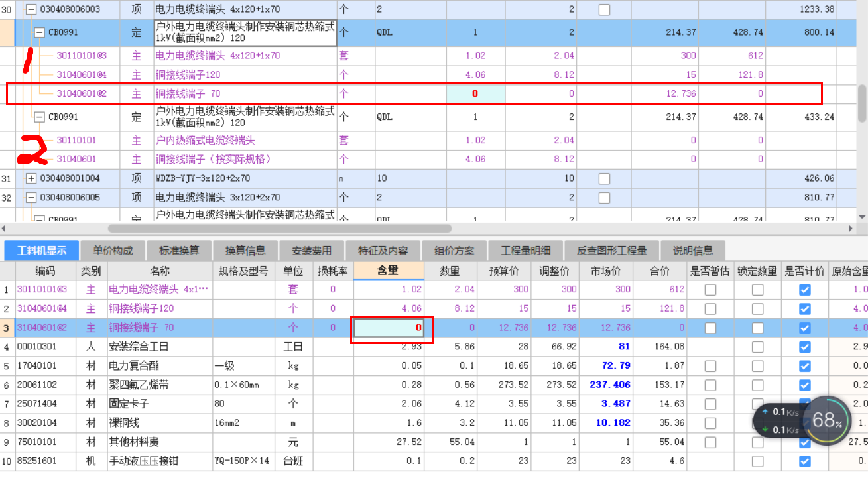Select the WDZB-YJV-3x120+2x70 item row
868x486 pixels.
click(202, 178)
